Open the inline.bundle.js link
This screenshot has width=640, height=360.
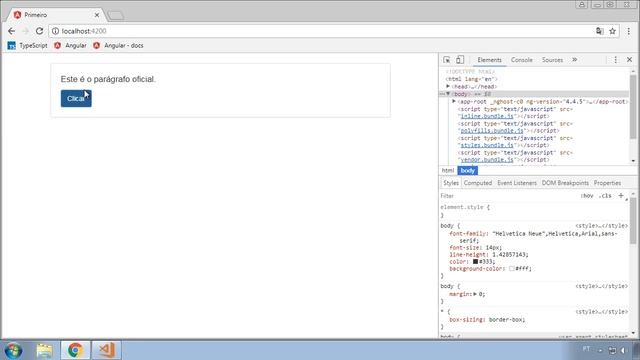coord(487,116)
